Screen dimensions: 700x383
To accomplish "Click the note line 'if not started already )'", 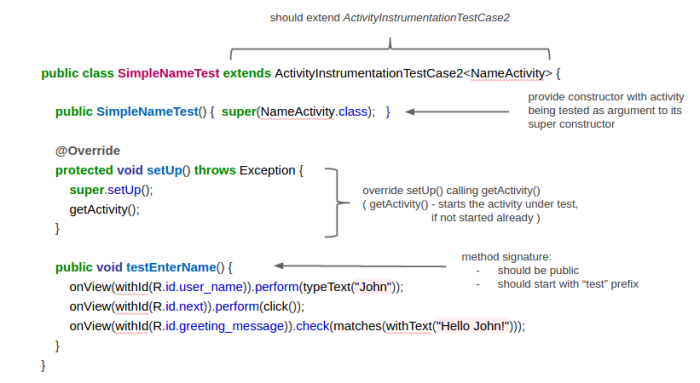I will (x=485, y=218).
